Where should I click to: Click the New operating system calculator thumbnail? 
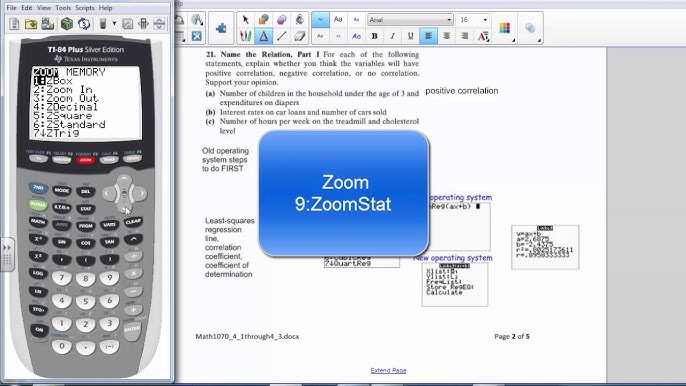point(455,285)
